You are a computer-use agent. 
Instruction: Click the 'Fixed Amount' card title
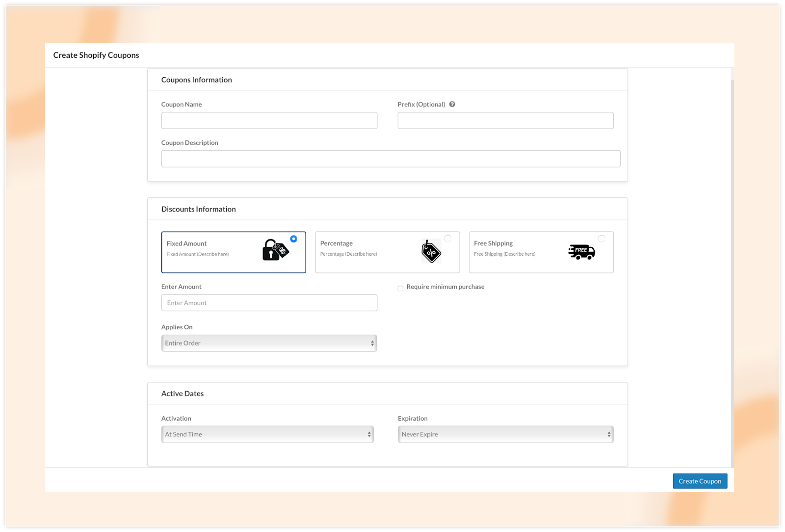click(186, 243)
